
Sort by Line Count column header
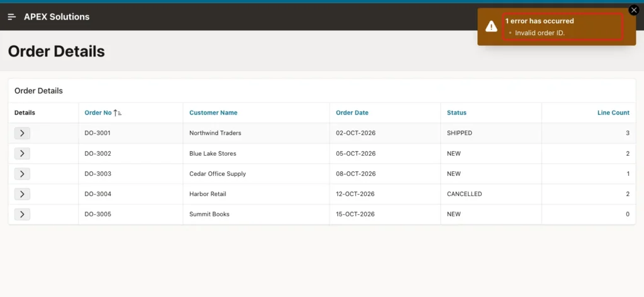coord(613,113)
